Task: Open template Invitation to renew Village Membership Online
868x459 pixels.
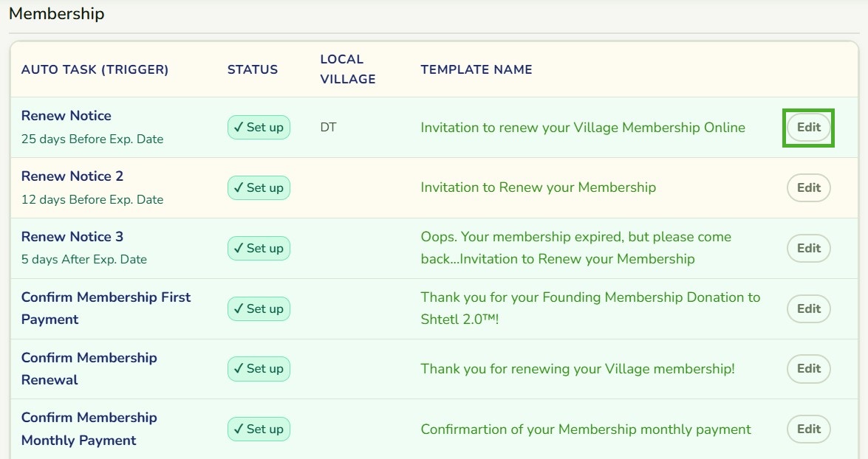Action: pyautogui.click(x=583, y=127)
